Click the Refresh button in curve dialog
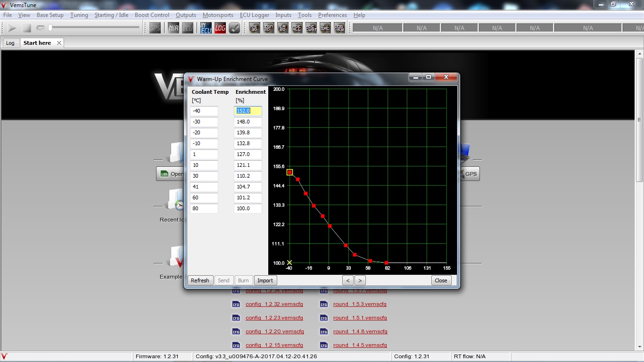 click(x=200, y=280)
